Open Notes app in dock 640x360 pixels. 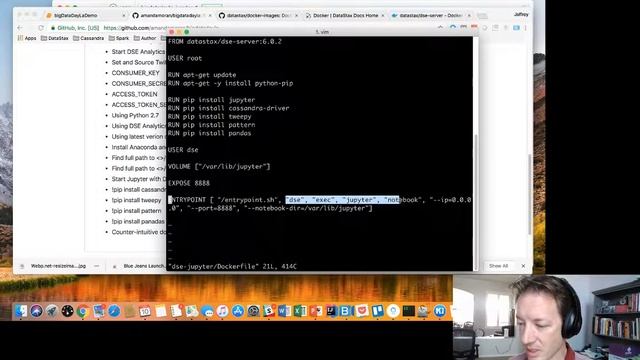pyautogui.click(x=160, y=311)
